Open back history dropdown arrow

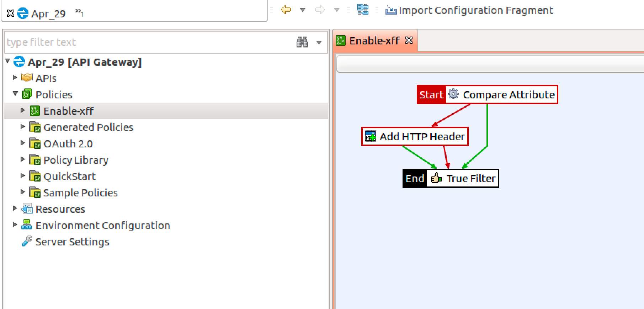(x=303, y=10)
